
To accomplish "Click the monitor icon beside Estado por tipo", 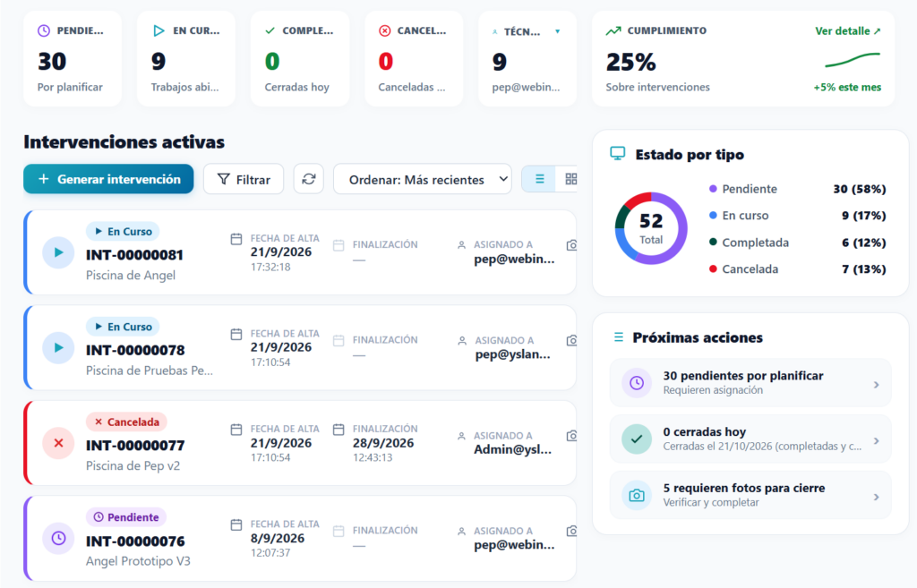I will pos(618,154).
